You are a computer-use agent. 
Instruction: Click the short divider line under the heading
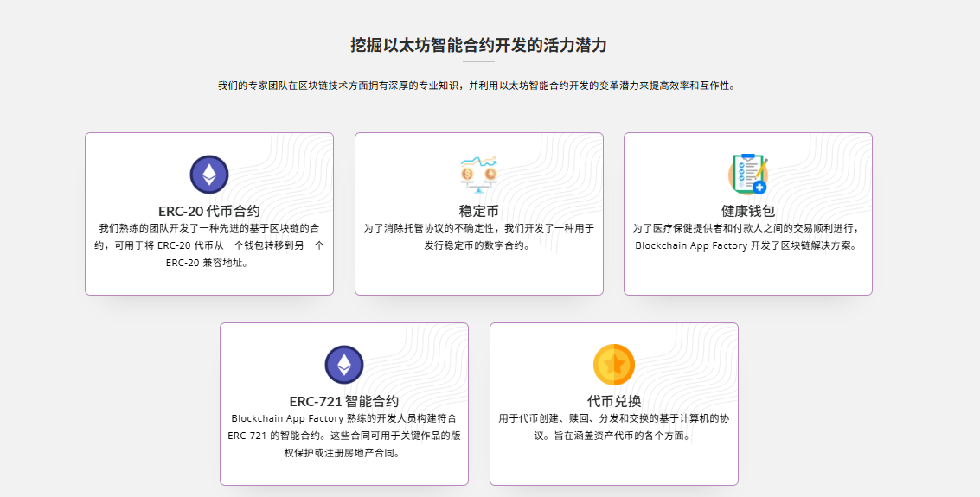pyautogui.click(x=478, y=62)
